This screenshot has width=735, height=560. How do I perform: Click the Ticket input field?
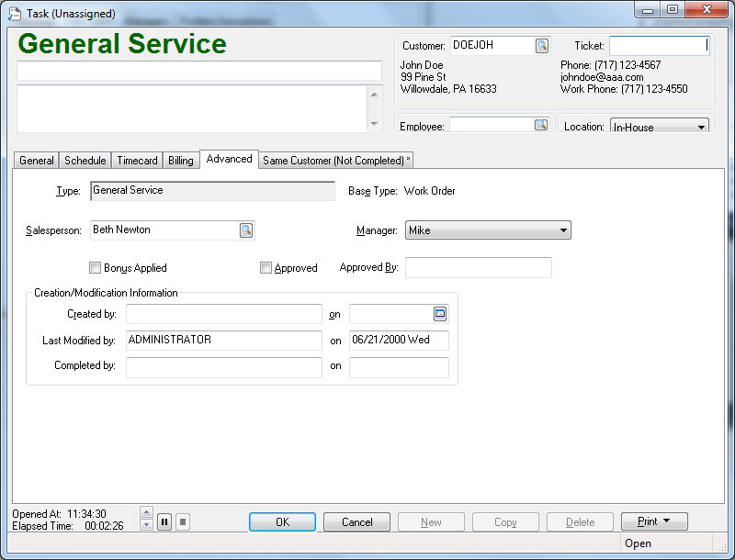tap(658, 46)
